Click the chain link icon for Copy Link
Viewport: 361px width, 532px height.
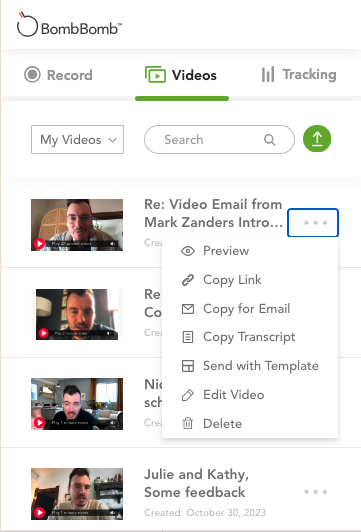[188, 280]
